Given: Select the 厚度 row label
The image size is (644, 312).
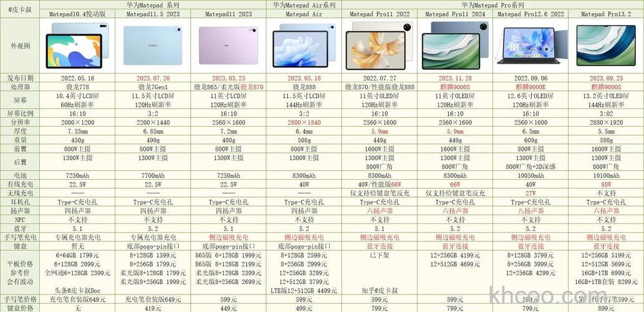Looking at the screenshot, I should coord(20,132).
